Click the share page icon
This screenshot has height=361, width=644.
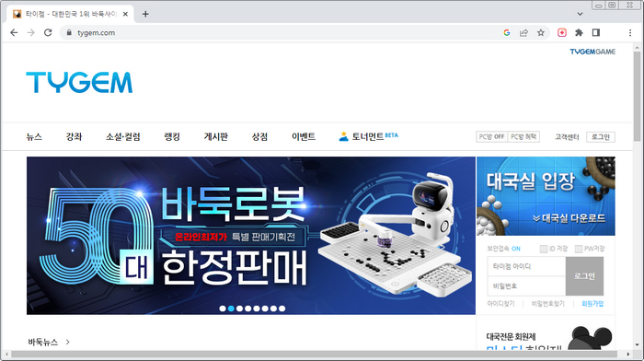(x=523, y=32)
